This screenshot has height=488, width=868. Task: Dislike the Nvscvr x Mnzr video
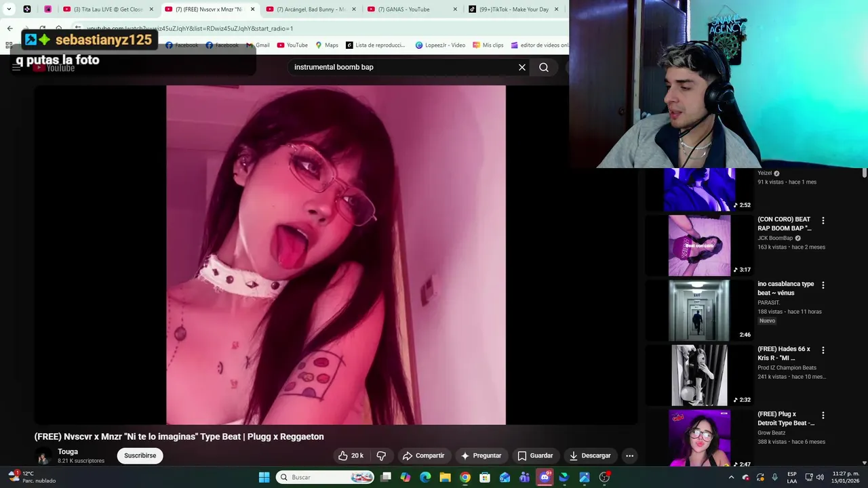point(381,455)
